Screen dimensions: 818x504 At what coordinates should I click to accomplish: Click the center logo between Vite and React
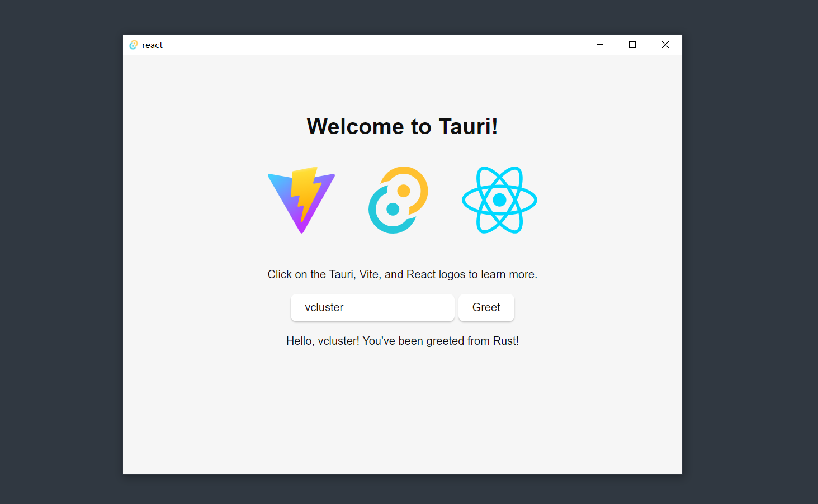[398, 200]
